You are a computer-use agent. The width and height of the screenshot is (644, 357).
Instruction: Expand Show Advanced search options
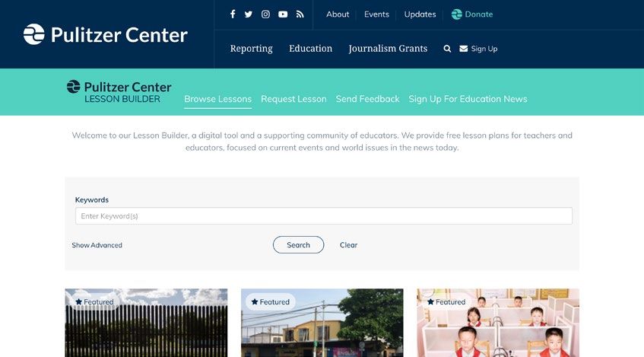(97, 245)
